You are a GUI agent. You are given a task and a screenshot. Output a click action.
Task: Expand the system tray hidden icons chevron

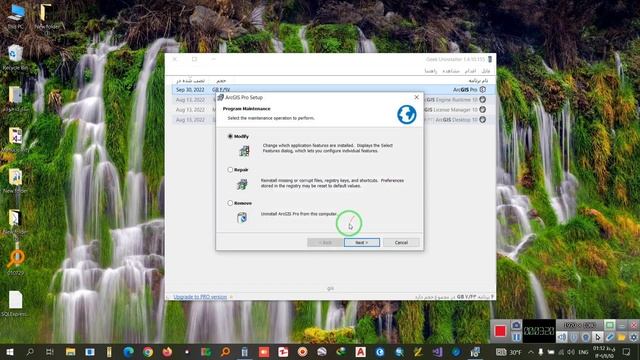coord(531,352)
